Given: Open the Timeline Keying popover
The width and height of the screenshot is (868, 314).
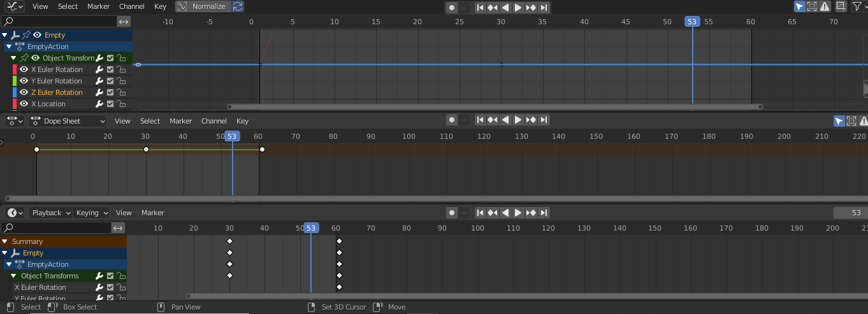Looking at the screenshot, I should (91, 213).
